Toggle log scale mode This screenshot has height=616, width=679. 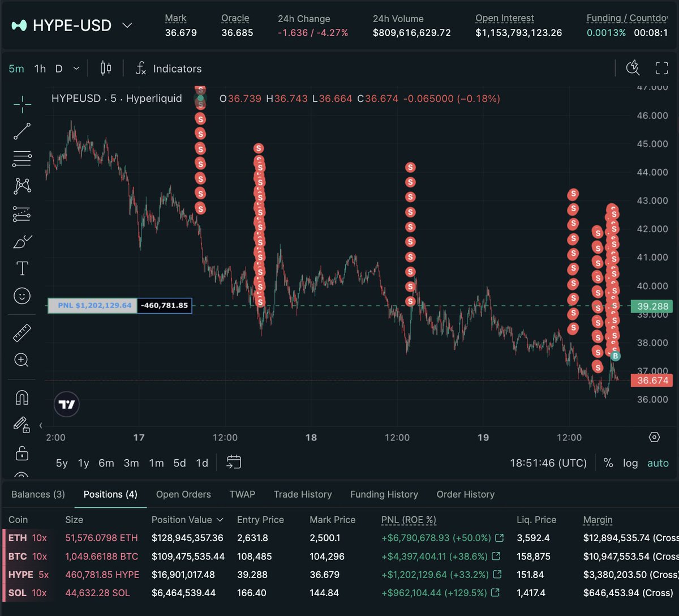[x=630, y=463]
